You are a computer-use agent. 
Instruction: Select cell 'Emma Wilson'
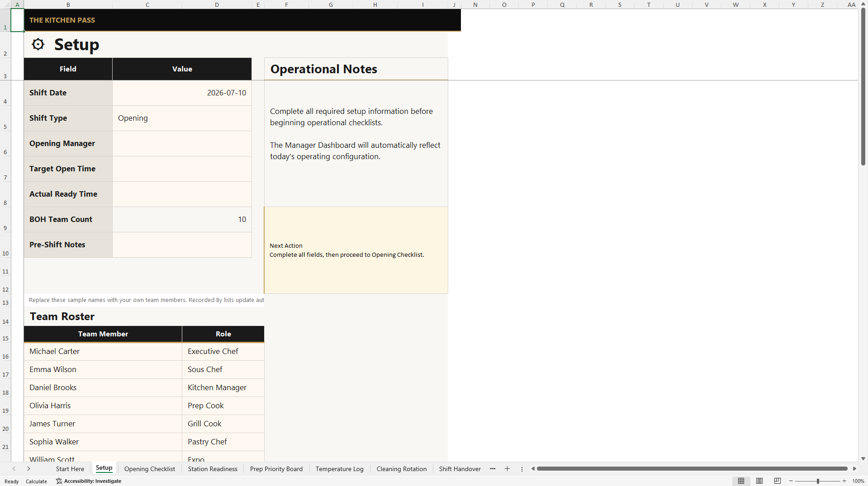(103, 370)
